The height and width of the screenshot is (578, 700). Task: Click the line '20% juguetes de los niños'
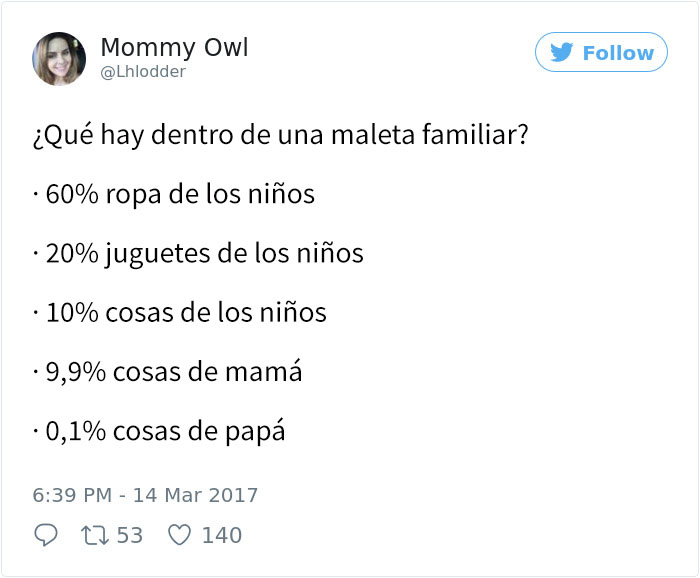[x=204, y=254]
